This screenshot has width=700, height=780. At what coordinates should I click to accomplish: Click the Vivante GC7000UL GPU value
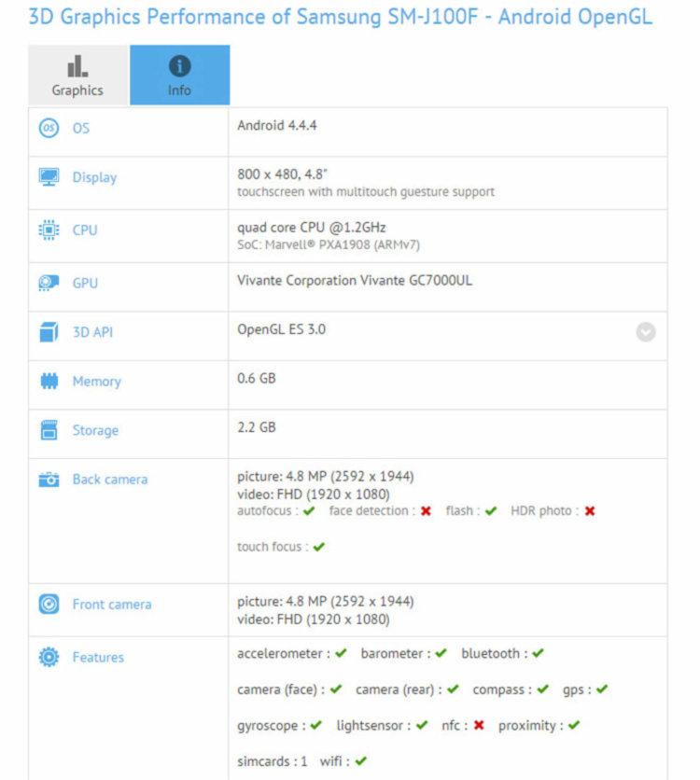tap(355, 280)
